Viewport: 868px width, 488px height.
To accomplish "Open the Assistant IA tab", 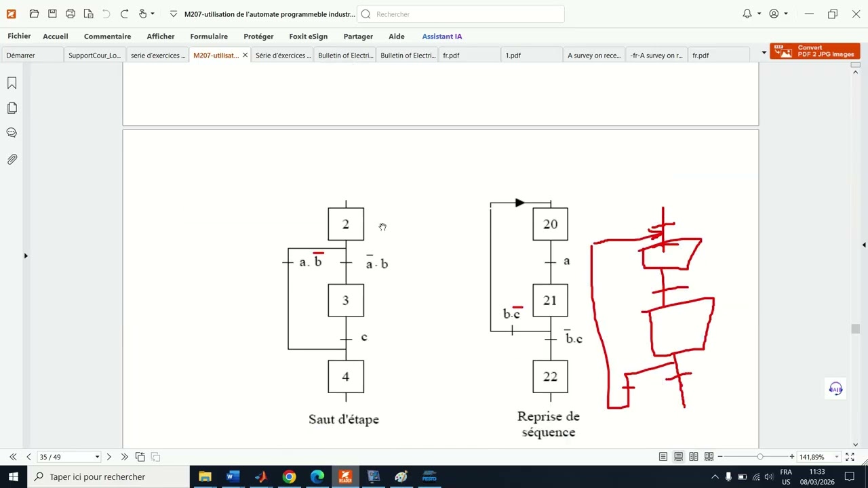I will [x=442, y=37].
